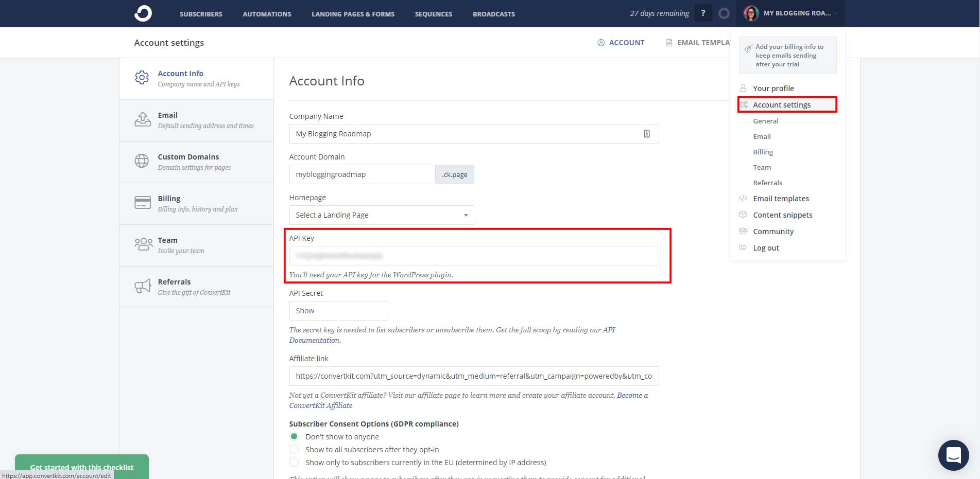Choose Community from user menu
Screen dimensions: 980x479
[x=773, y=231]
